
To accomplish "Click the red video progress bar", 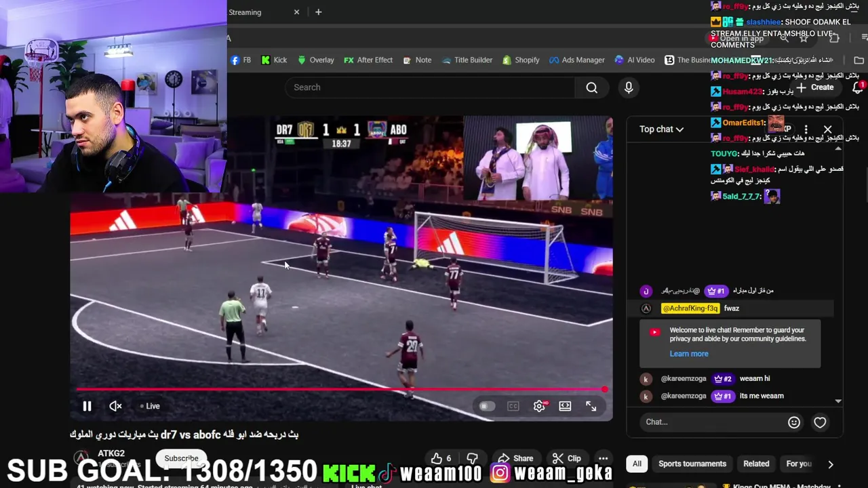I will click(x=339, y=390).
